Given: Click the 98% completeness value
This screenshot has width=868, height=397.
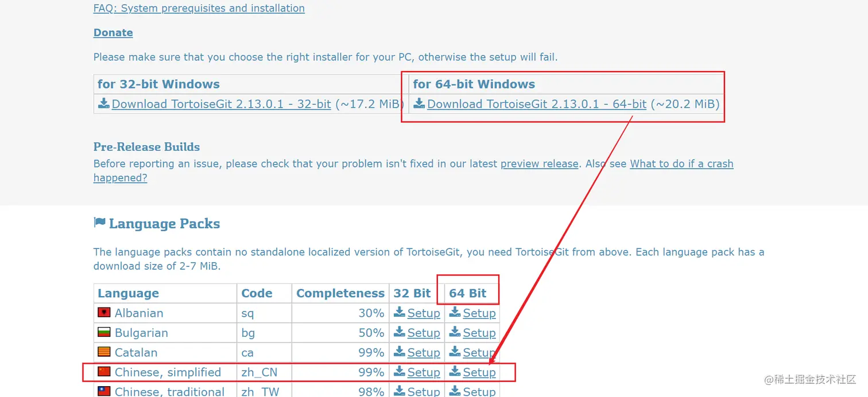Looking at the screenshot, I should 371,392.
